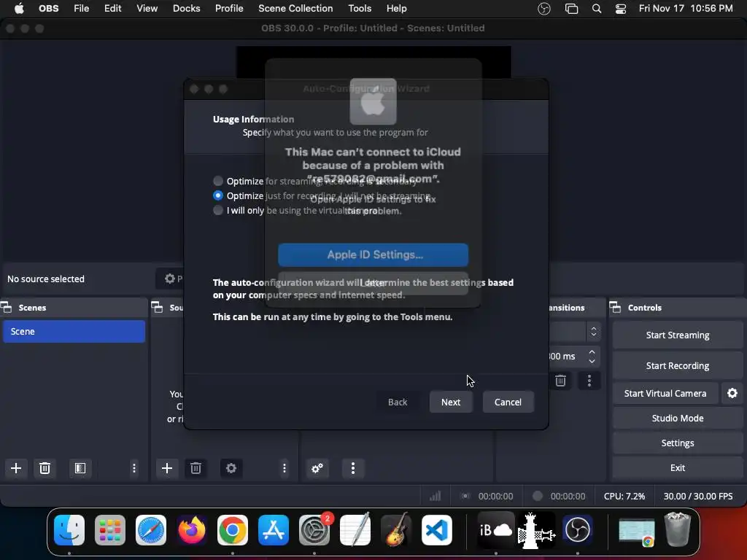Click Start Recording in Controls
The image size is (747, 560).
point(678,366)
